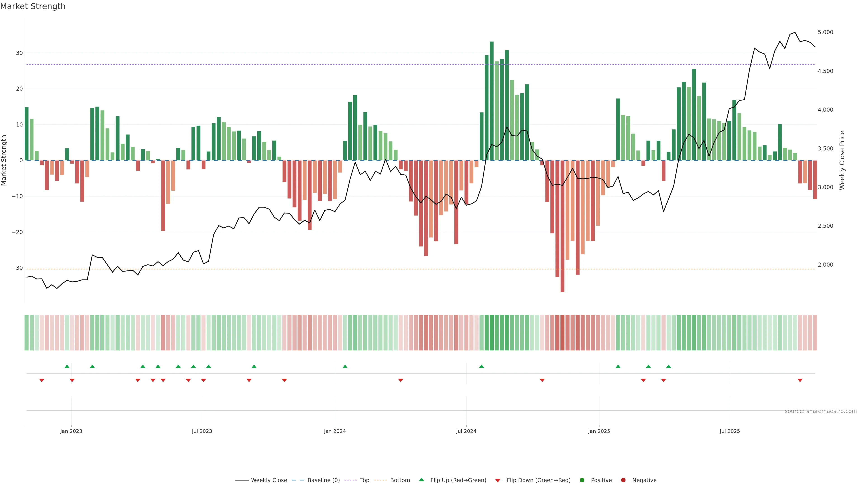This screenshot has height=488, width=868.
Task: Click the 5,000 Weekly Close Price tick
Action: point(825,32)
